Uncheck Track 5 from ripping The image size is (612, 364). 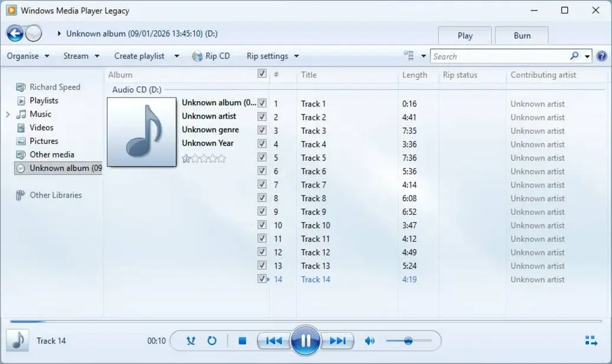[262, 158]
